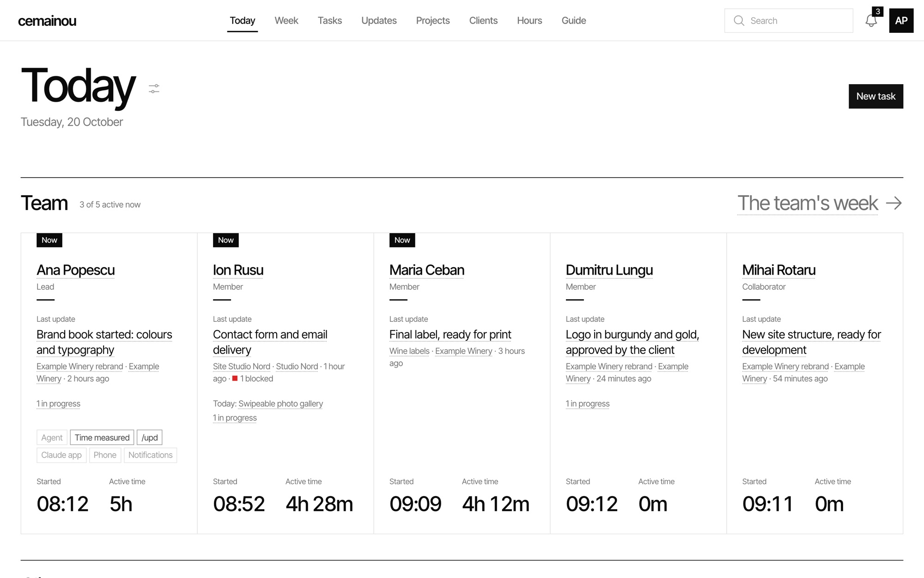The height and width of the screenshot is (578, 924).
Task: Toggle the /upd tag
Action: (150, 437)
